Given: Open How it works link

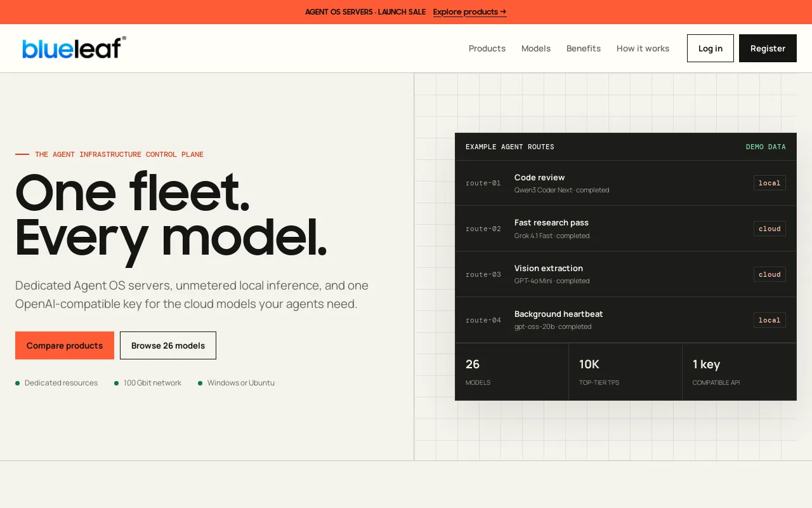Looking at the screenshot, I should coord(643,48).
